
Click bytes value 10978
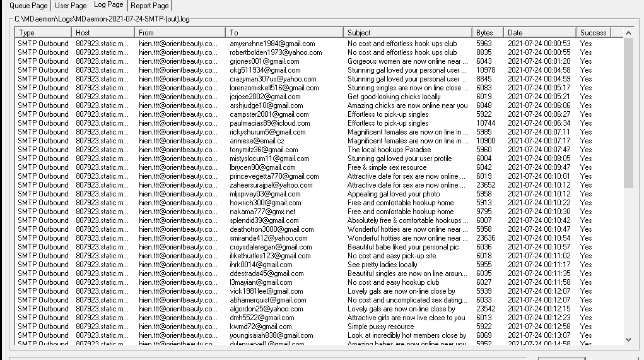(486, 70)
